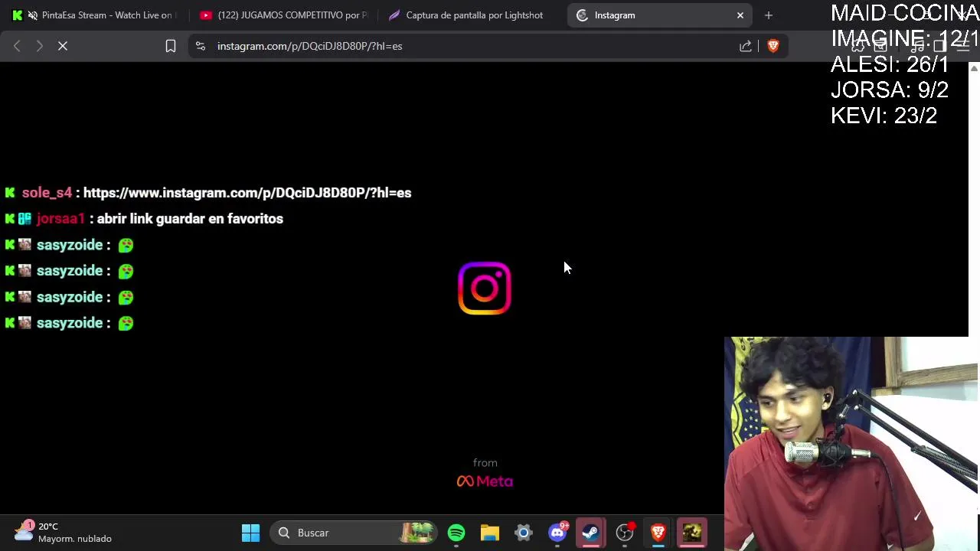Open the Brave Shields lion icon
The height and width of the screenshot is (551, 980).
[x=773, y=46]
